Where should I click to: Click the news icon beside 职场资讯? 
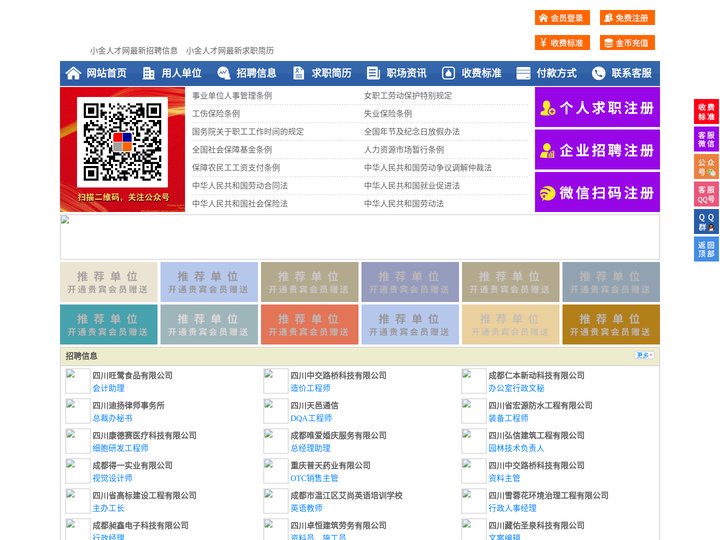coord(373,73)
